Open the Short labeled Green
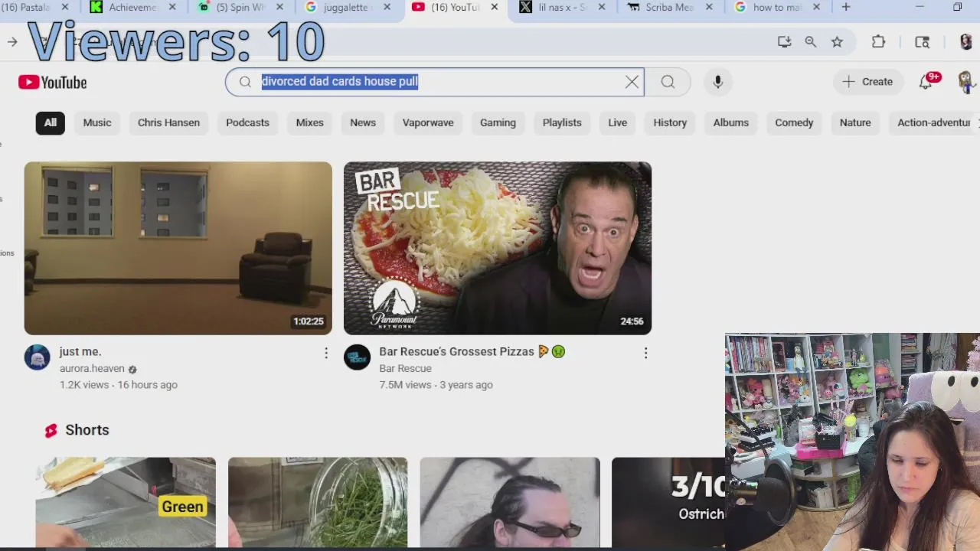The width and height of the screenshot is (980, 551). pos(126,502)
